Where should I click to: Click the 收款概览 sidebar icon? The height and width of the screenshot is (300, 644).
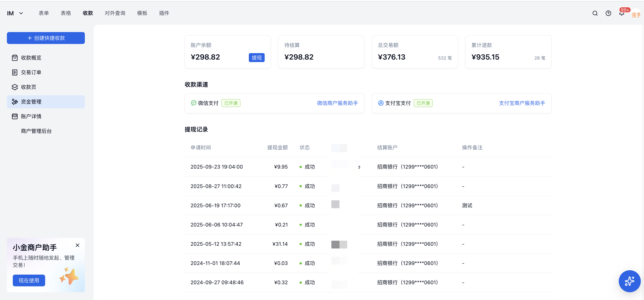coord(15,58)
